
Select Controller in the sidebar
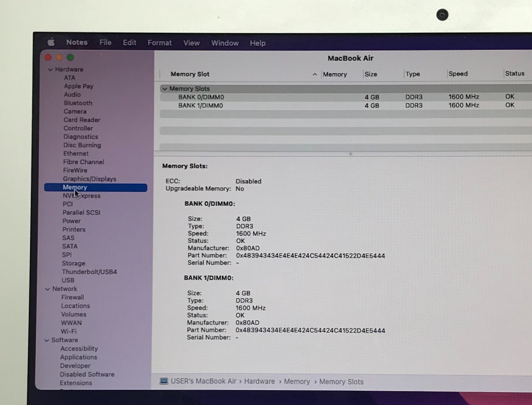tap(78, 128)
